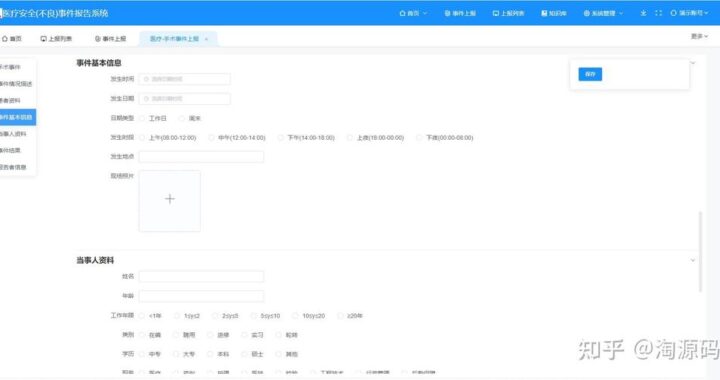
Task: Choose 下夜(00:00-08:00) time period
Action: (419, 138)
